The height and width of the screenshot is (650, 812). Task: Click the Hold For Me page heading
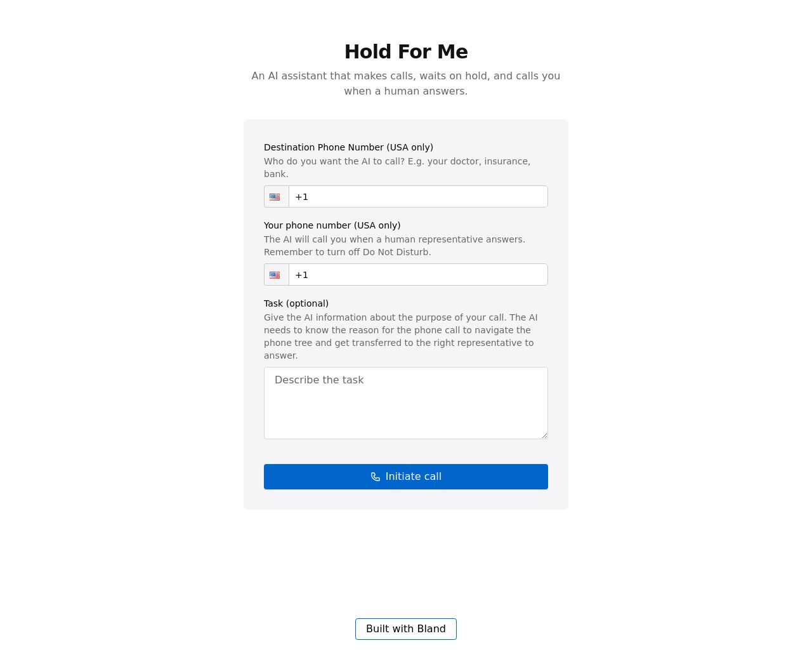(x=406, y=51)
